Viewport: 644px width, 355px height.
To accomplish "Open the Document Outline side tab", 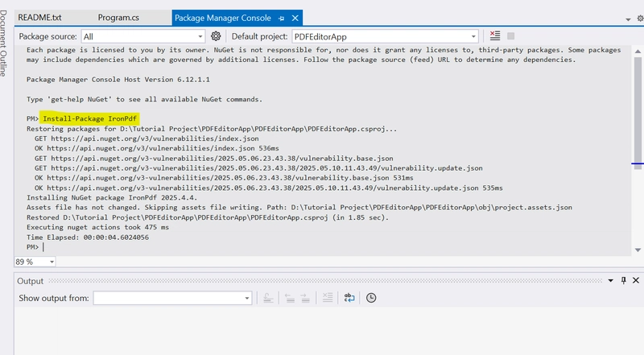I will (4, 43).
